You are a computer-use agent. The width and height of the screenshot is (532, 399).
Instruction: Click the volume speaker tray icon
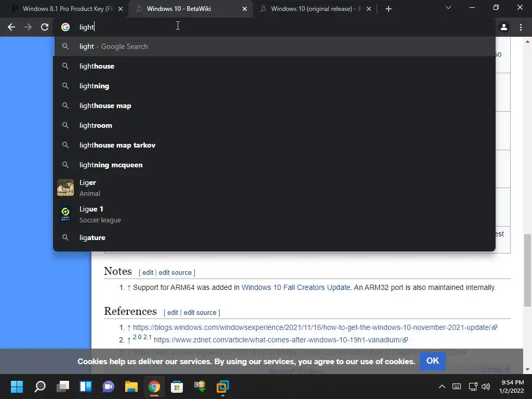tap(486, 387)
